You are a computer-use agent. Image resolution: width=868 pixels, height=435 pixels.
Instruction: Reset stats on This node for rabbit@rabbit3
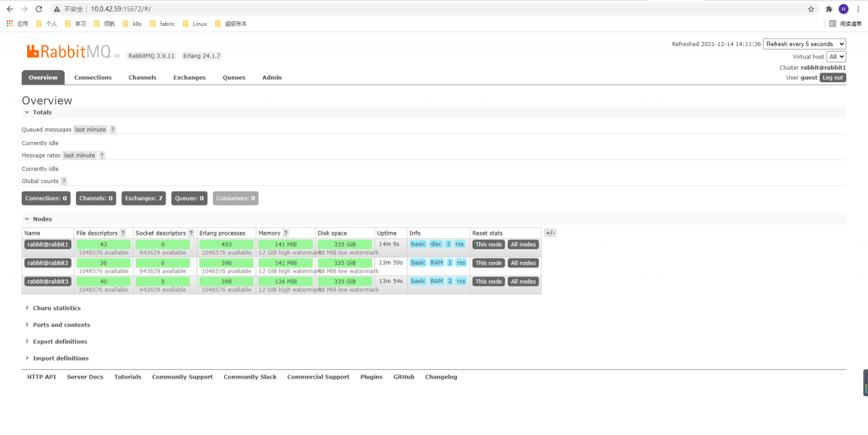pos(489,282)
